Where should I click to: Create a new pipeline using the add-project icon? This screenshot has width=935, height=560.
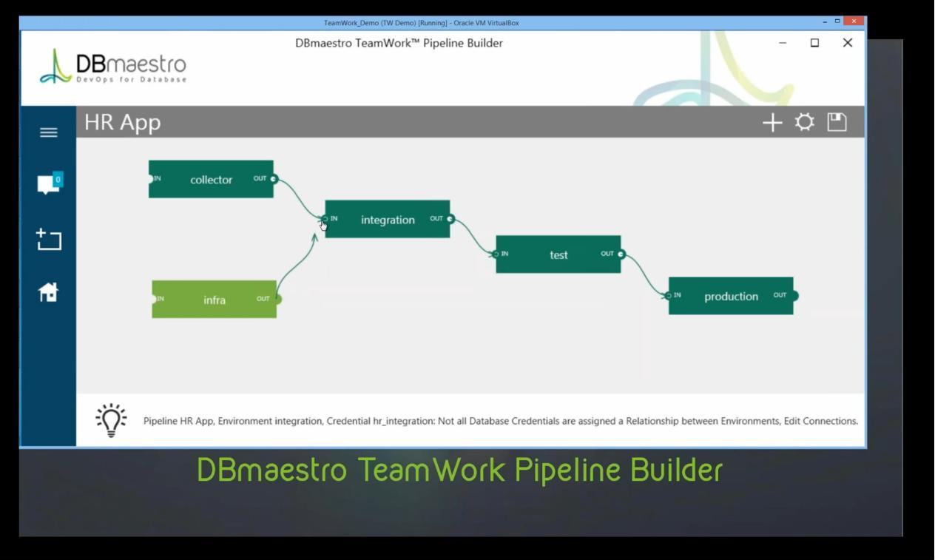click(49, 240)
